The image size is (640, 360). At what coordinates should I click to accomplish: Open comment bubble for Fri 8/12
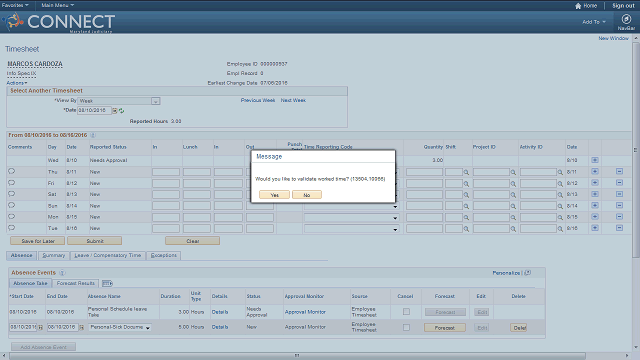(x=11, y=183)
